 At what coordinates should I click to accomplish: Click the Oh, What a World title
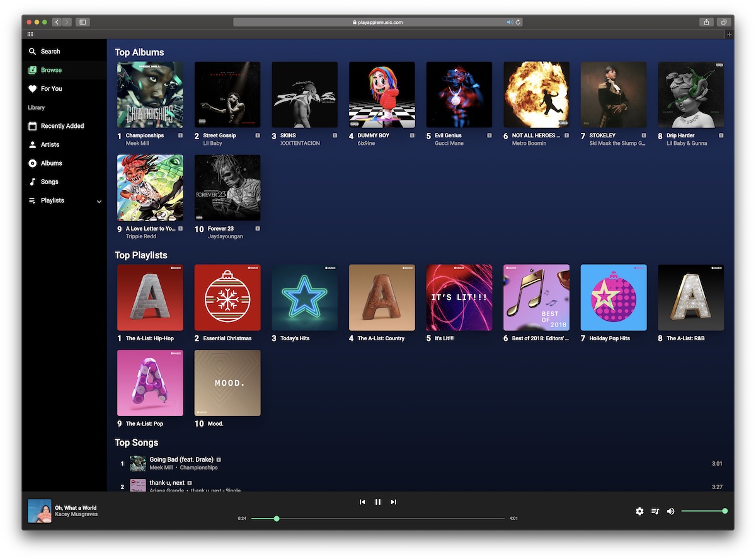(76, 508)
